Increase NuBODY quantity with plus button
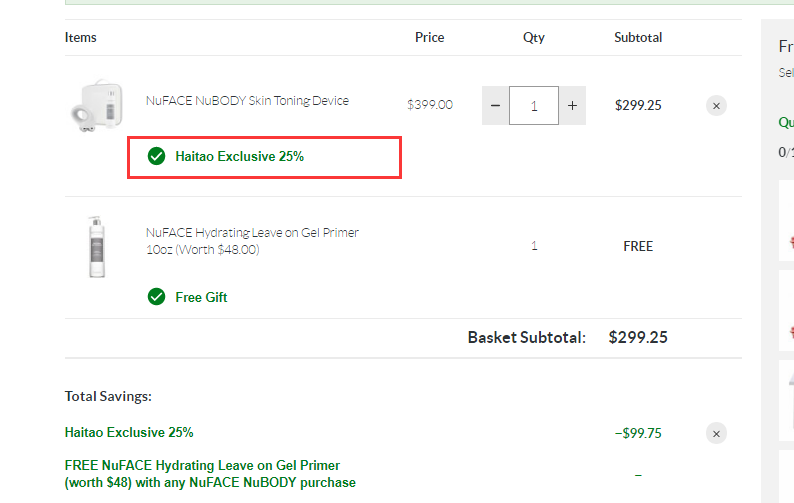The height and width of the screenshot is (503, 794). point(572,105)
